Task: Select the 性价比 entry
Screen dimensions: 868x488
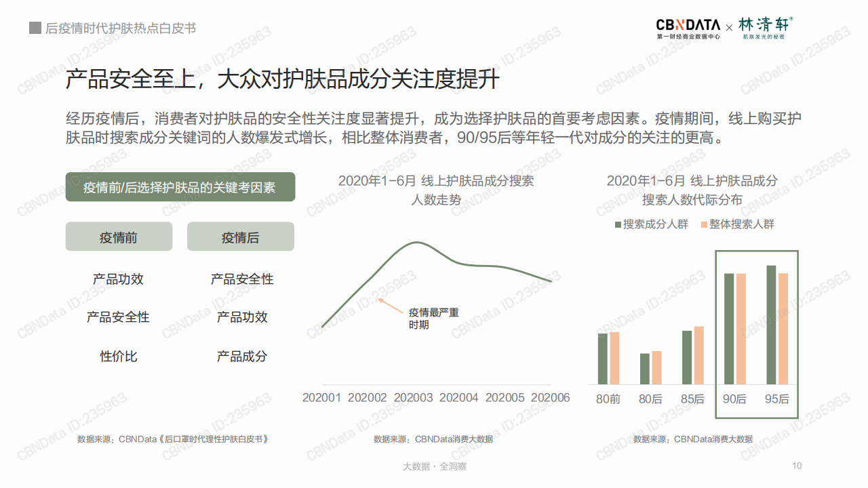Action: [119, 356]
